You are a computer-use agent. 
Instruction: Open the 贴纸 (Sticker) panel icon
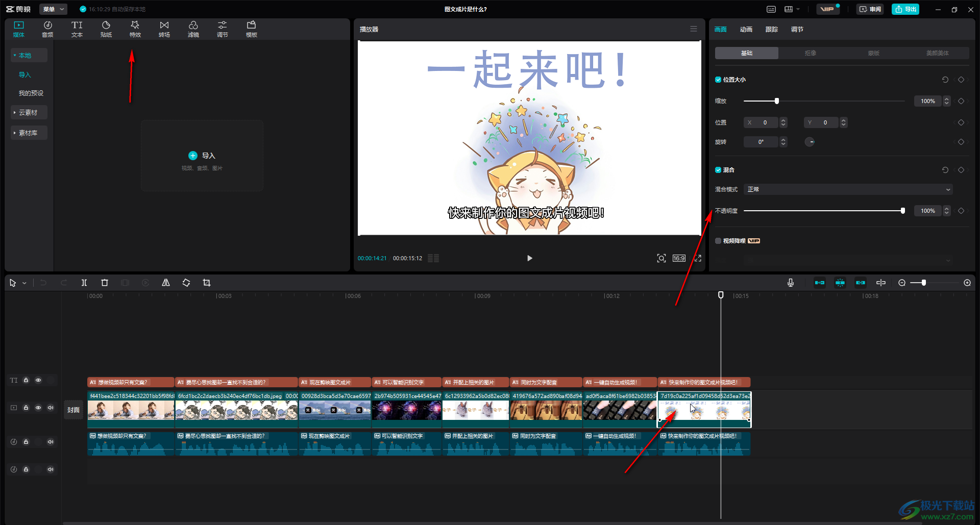pos(106,29)
